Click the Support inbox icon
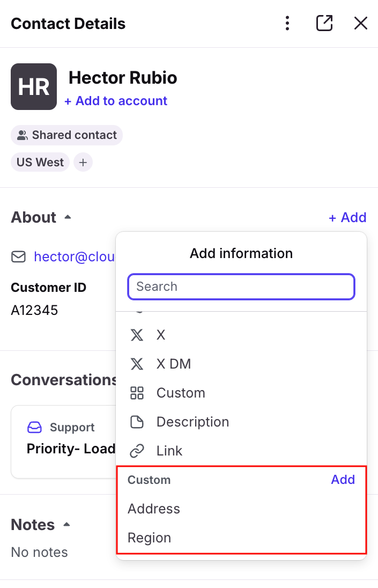The width and height of the screenshot is (378, 588). click(34, 428)
